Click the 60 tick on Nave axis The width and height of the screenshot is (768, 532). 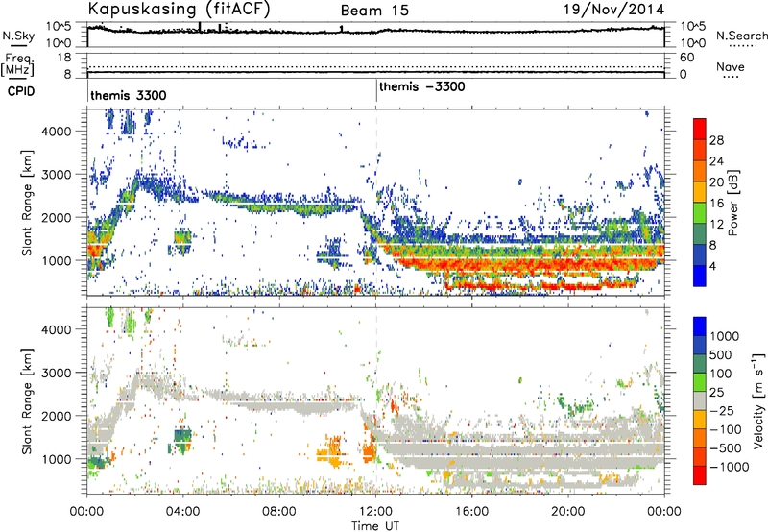(x=687, y=58)
